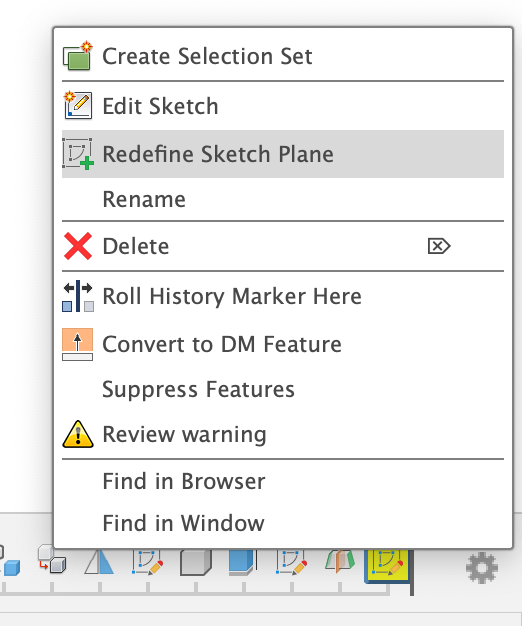
Task: Select highlighted yellow sketch feature in timeline
Action: [x=387, y=566]
